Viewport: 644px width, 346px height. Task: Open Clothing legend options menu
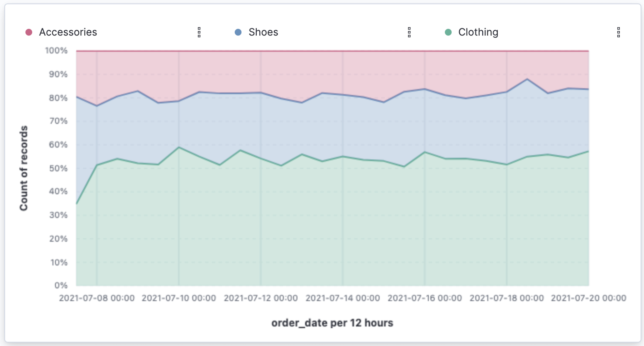618,32
